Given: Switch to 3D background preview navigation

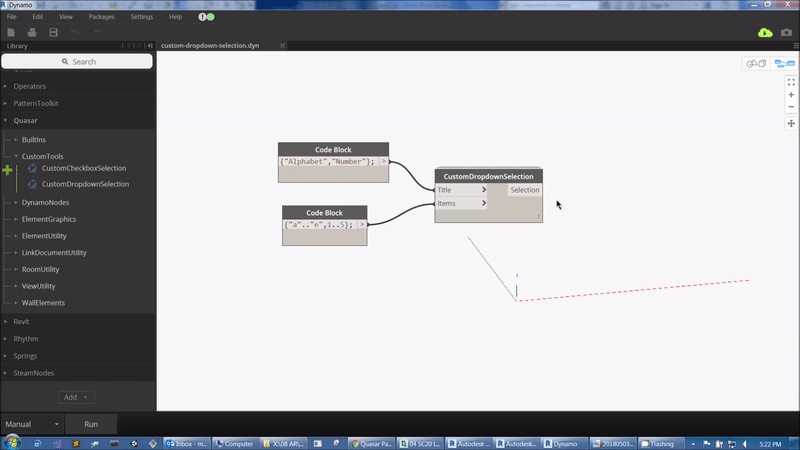Looking at the screenshot, I should coord(755,64).
